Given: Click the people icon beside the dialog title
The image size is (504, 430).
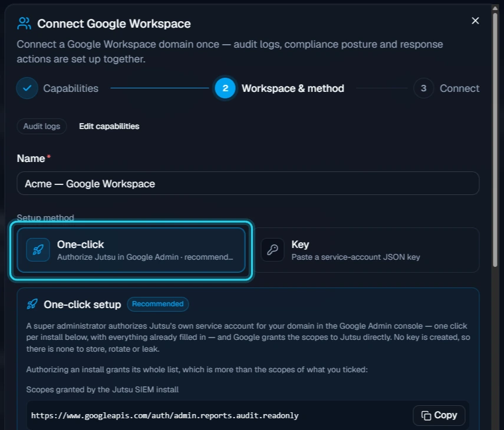Looking at the screenshot, I should pos(24,24).
